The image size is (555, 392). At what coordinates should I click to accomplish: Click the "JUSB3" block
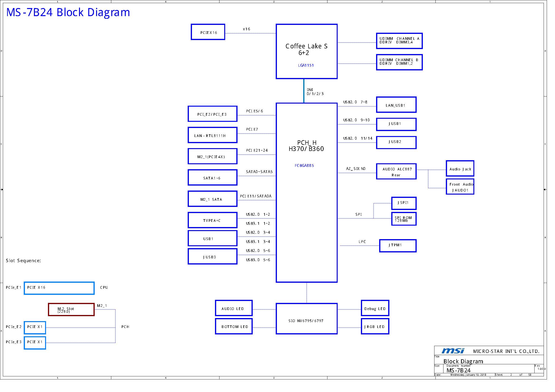(x=212, y=256)
